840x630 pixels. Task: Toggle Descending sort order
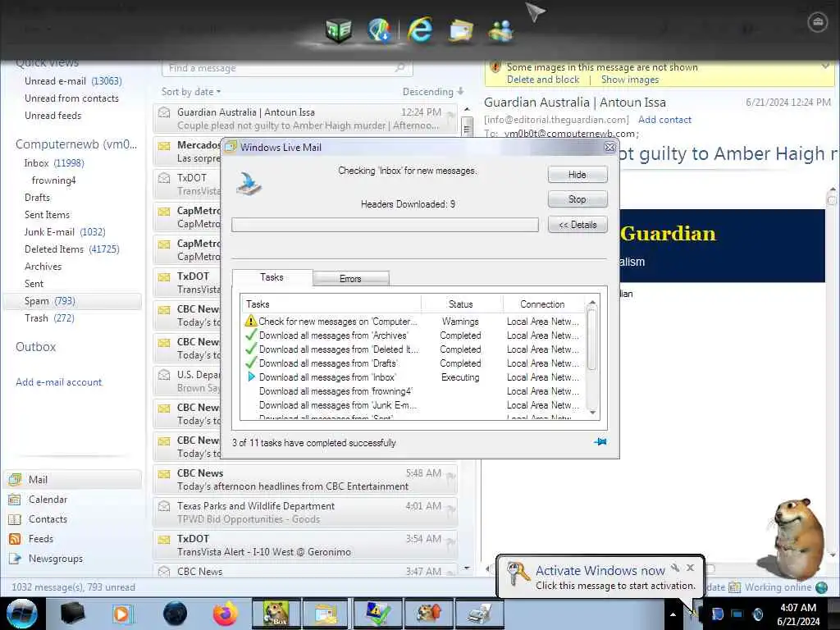click(x=433, y=92)
